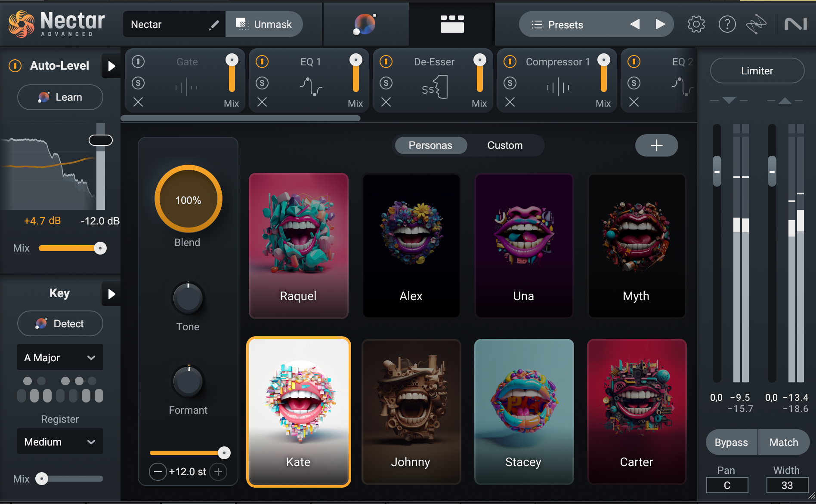The height and width of the screenshot is (504, 816).
Task: Open the settings gear icon
Action: point(696,25)
